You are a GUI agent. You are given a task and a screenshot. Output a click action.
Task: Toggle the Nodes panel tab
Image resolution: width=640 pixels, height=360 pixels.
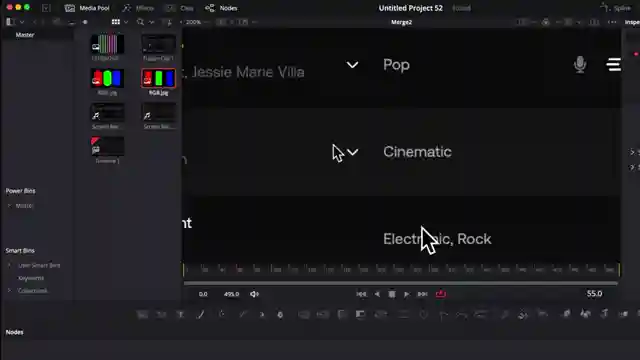(x=221, y=8)
